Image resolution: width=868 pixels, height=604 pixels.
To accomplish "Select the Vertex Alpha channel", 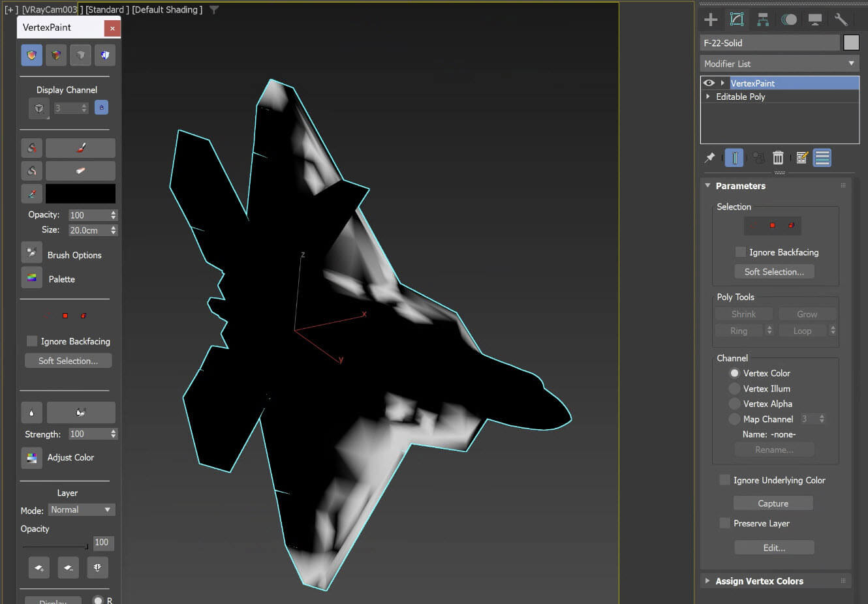I will click(x=734, y=404).
